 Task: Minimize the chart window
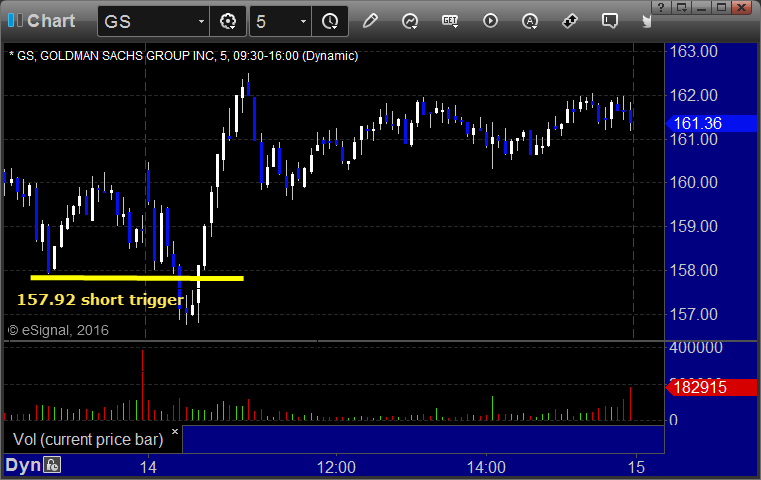pyautogui.click(x=701, y=7)
